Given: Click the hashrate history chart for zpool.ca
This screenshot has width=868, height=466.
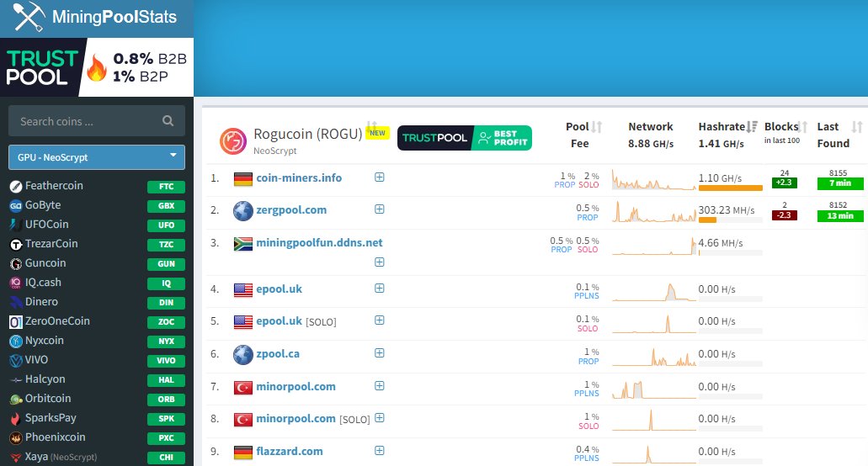Looking at the screenshot, I should click(x=654, y=357).
